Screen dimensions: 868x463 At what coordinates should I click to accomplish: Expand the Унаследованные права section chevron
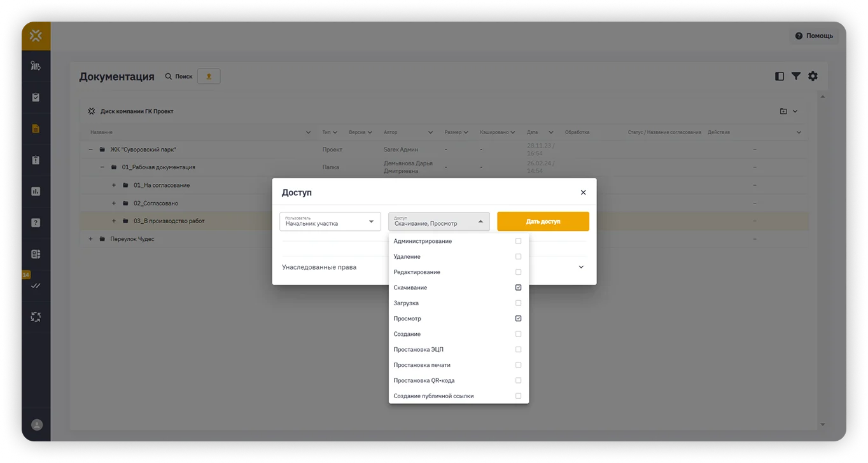(x=581, y=267)
